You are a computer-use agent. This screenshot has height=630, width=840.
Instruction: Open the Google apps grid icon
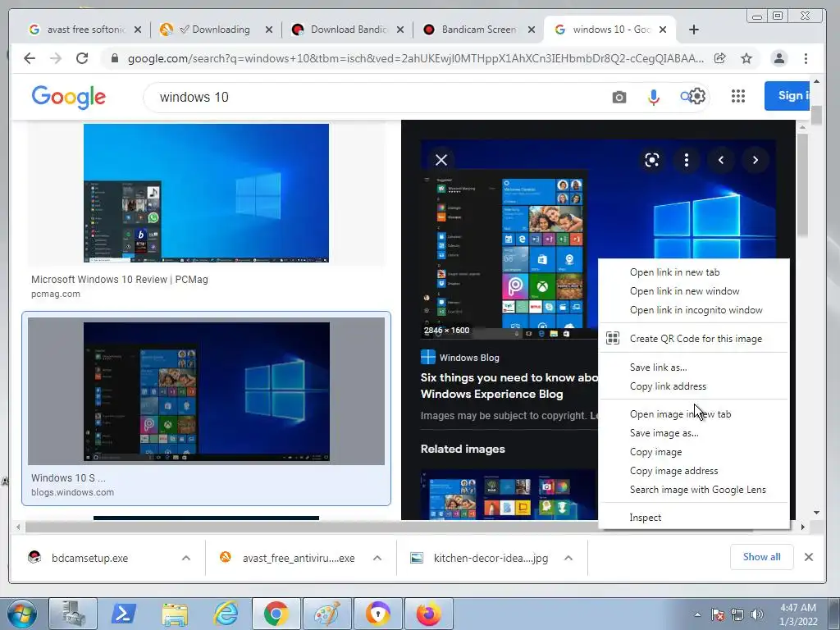pos(737,96)
